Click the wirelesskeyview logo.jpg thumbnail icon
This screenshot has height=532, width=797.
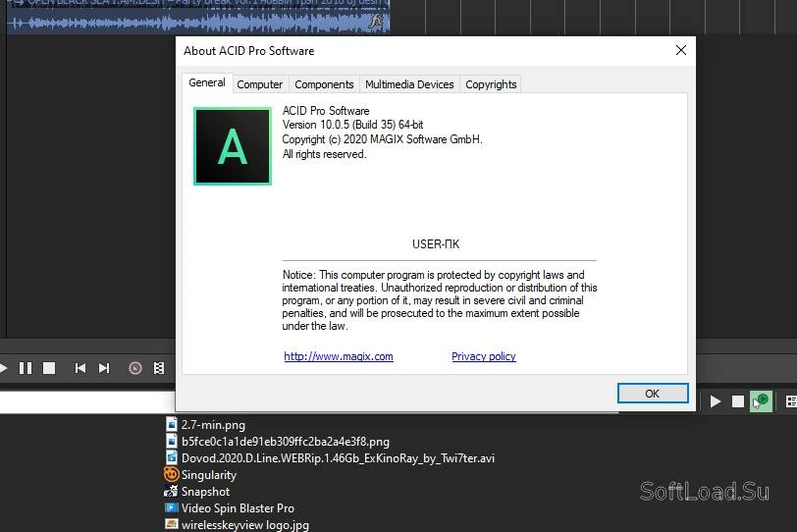click(x=172, y=524)
